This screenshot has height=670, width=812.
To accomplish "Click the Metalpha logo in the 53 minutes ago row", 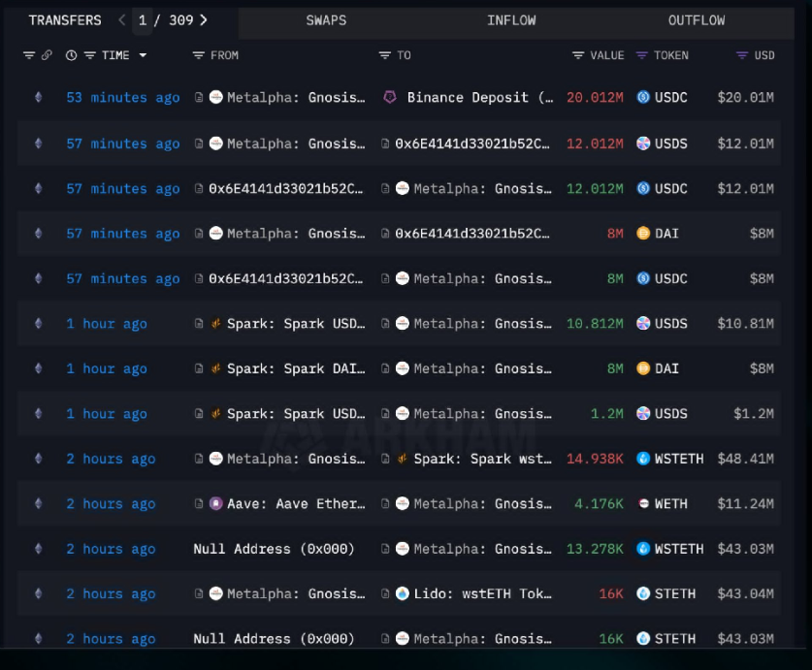I will coord(216,97).
